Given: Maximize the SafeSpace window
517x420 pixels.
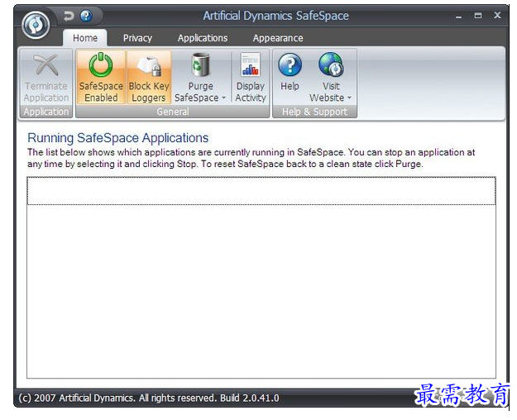Looking at the screenshot, I should click(x=478, y=16).
